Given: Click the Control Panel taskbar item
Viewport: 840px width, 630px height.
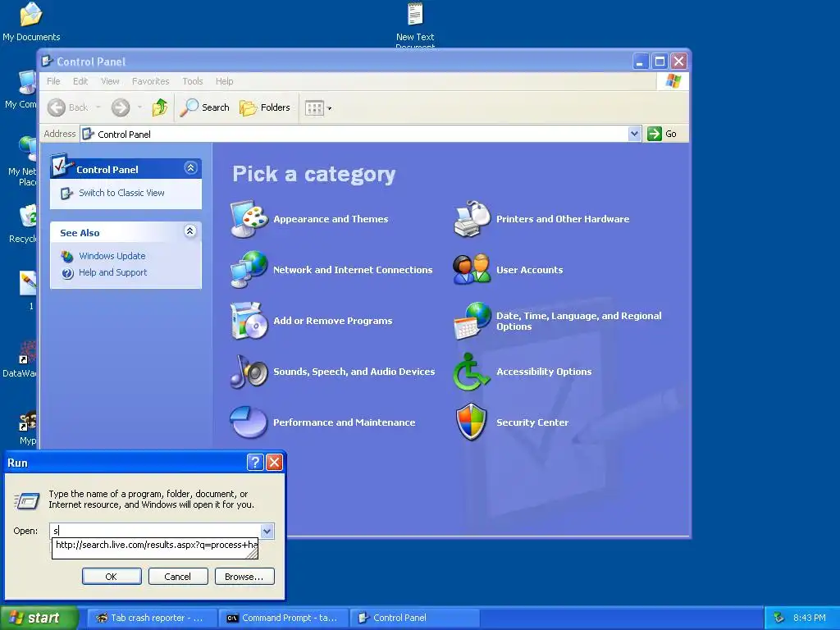Looking at the screenshot, I should click(415, 618).
